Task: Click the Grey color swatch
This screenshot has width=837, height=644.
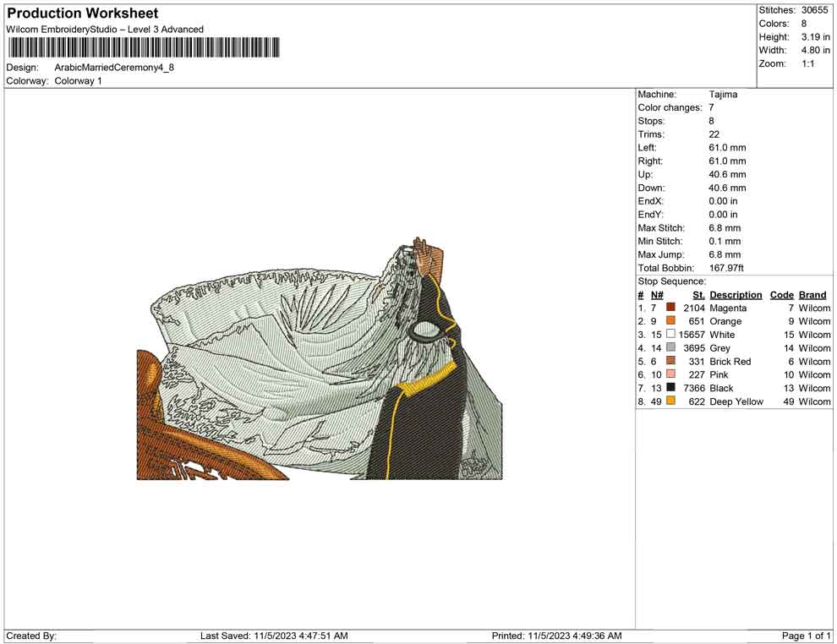Action: (x=670, y=348)
